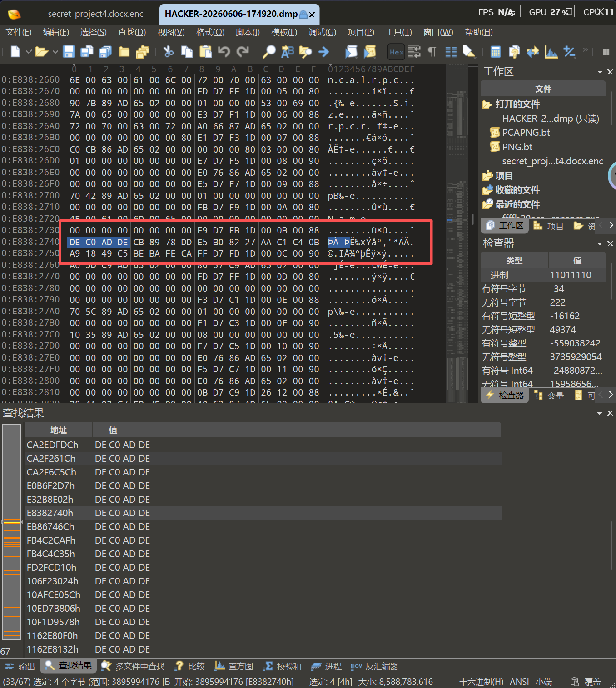This screenshot has width=616, height=688.
Task: Close the HACKER-20260606-174920.dmp tab
Action: pos(312,15)
